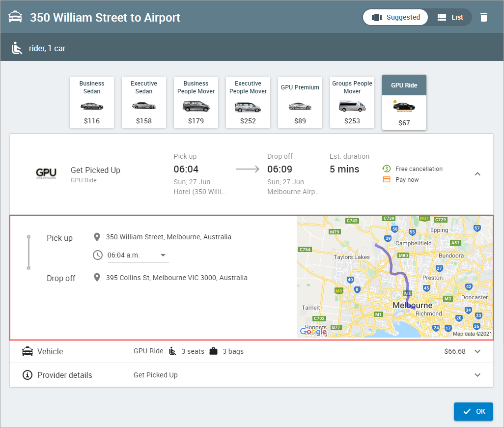Click the route map thumbnail
The width and height of the screenshot is (504, 428).
coord(394,277)
